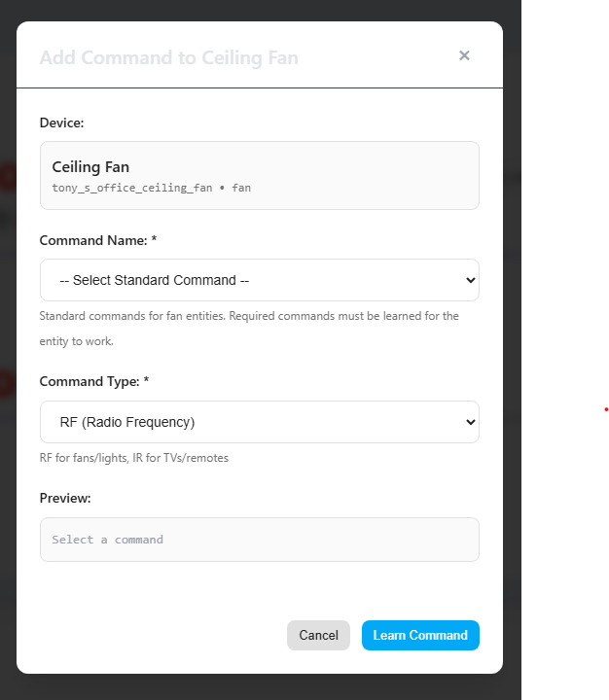Open the Select Standard Command dropdown

click(x=260, y=280)
